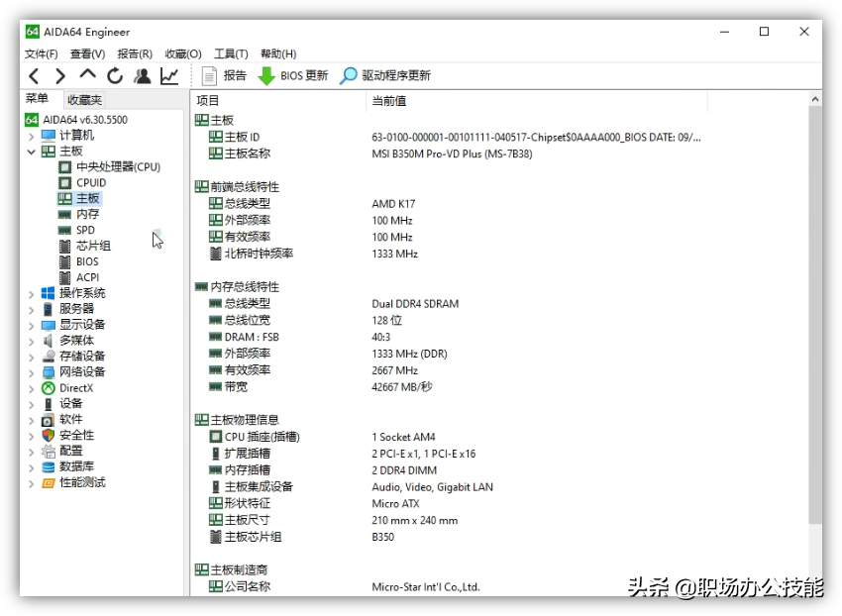Image resolution: width=842 pixels, height=616 pixels.
Task: Open the 查看(V) menu
Action: coord(87,54)
